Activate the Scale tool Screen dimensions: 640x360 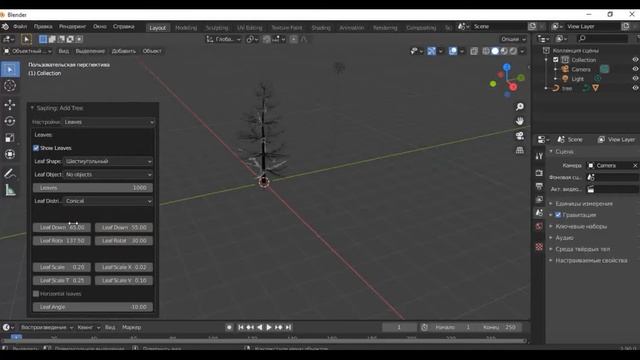tap(10, 138)
